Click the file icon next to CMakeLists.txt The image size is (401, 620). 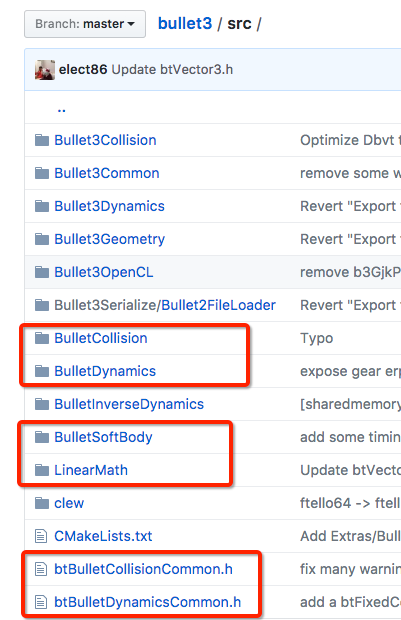pyautogui.click(x=41, y=536)
